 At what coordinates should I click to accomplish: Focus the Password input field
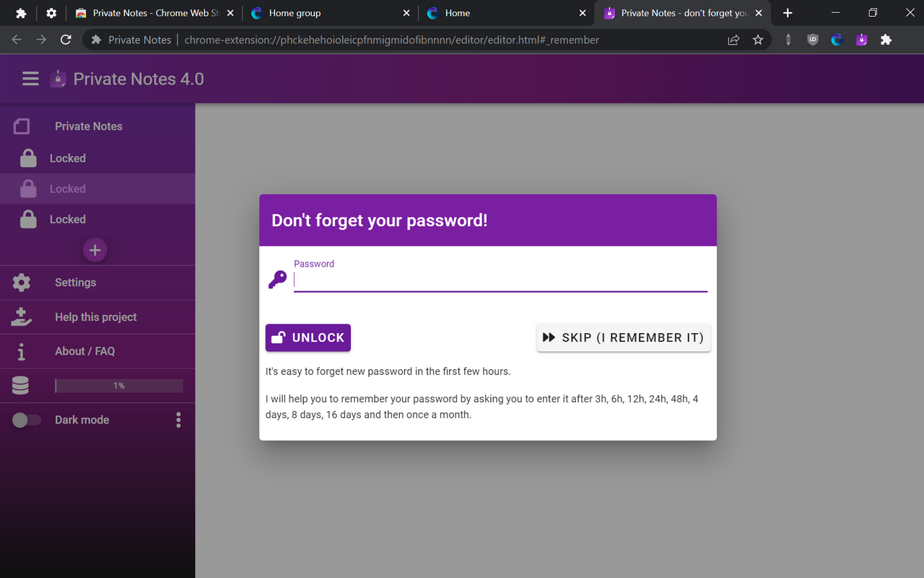[x=500, y=280]
